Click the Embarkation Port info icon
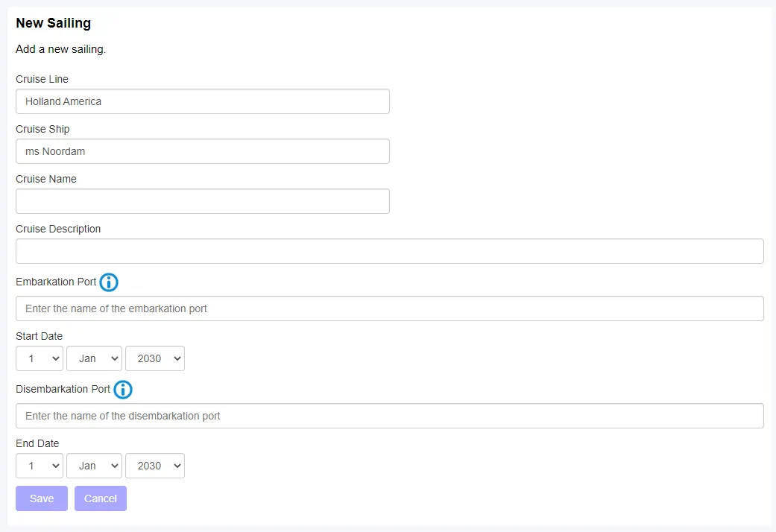This screenshot has width=776, height=532. click(x=109, y=282)
